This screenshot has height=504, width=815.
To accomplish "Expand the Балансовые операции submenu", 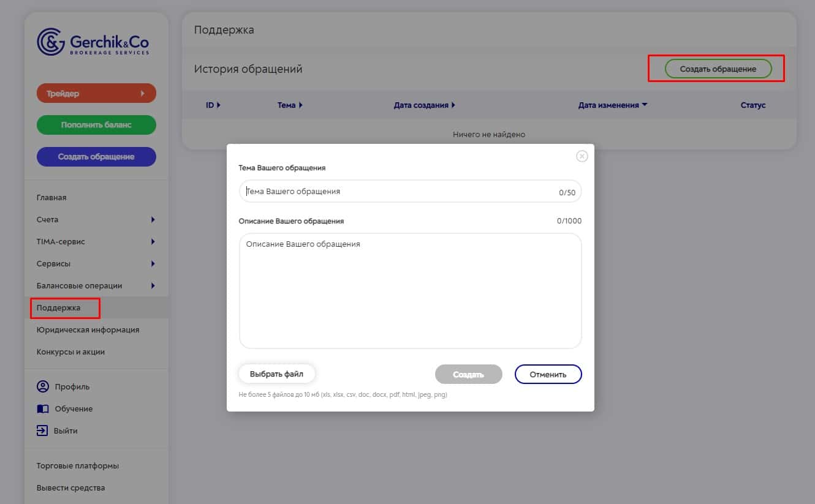I will click(x=153, y=285).
